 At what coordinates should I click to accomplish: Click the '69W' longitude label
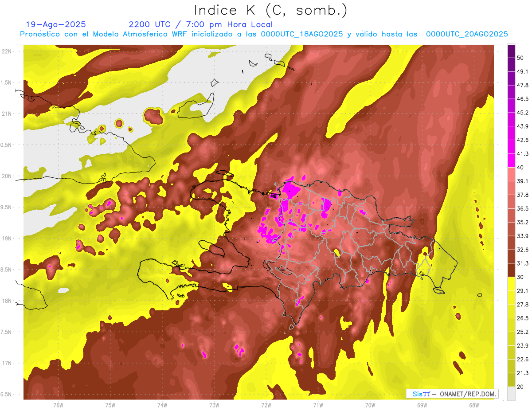pyautogui.click(x=422, y=405)
